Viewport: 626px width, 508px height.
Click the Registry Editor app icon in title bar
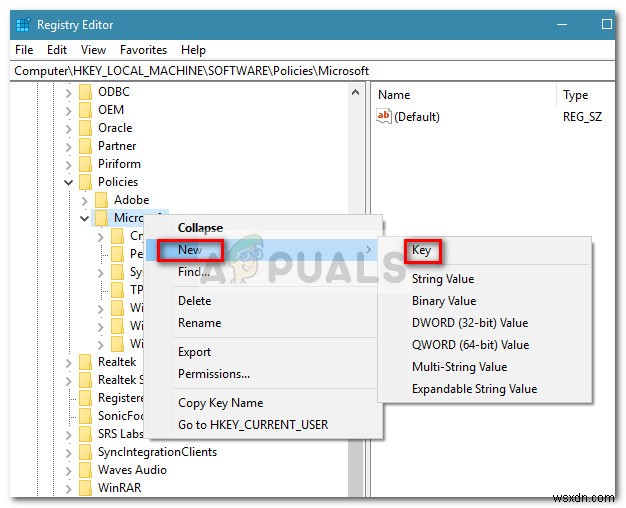[23, 25]
